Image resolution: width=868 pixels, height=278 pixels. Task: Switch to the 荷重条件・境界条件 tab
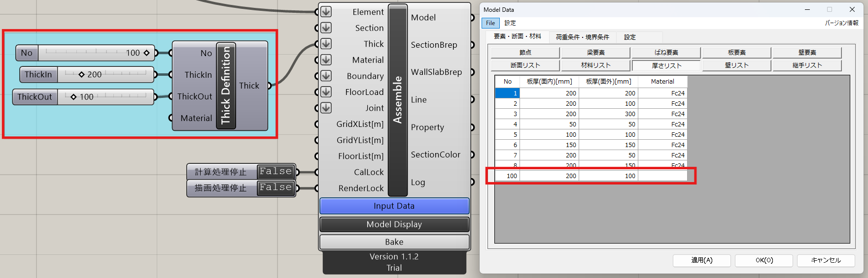point(582,37)
